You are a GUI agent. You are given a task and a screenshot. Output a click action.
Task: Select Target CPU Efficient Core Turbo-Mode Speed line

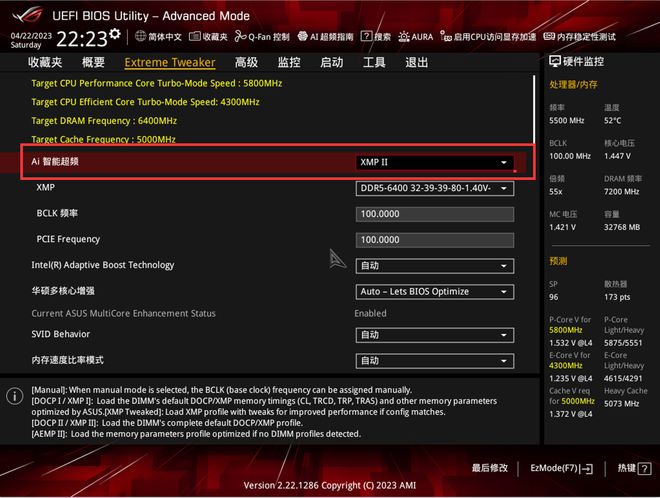[x=145, y=102]
